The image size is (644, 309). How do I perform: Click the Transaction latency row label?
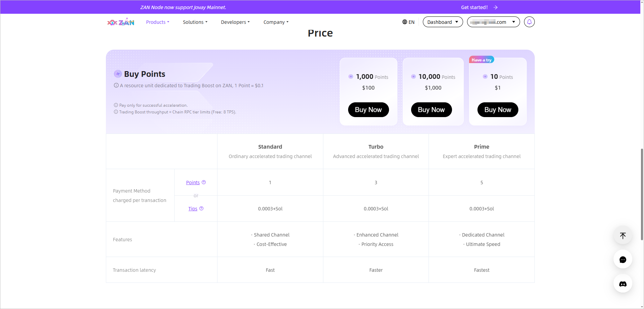click(134, 270)
